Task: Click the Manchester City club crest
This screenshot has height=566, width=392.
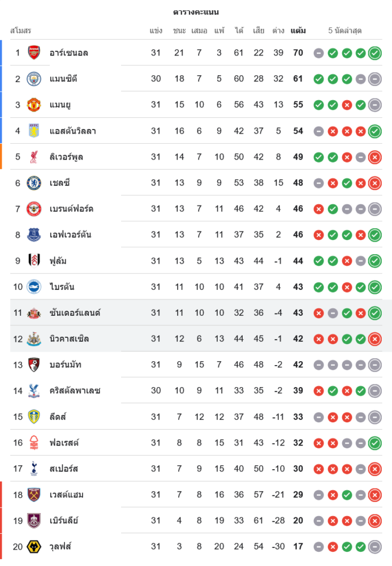Action: click(x=35, y=79)
